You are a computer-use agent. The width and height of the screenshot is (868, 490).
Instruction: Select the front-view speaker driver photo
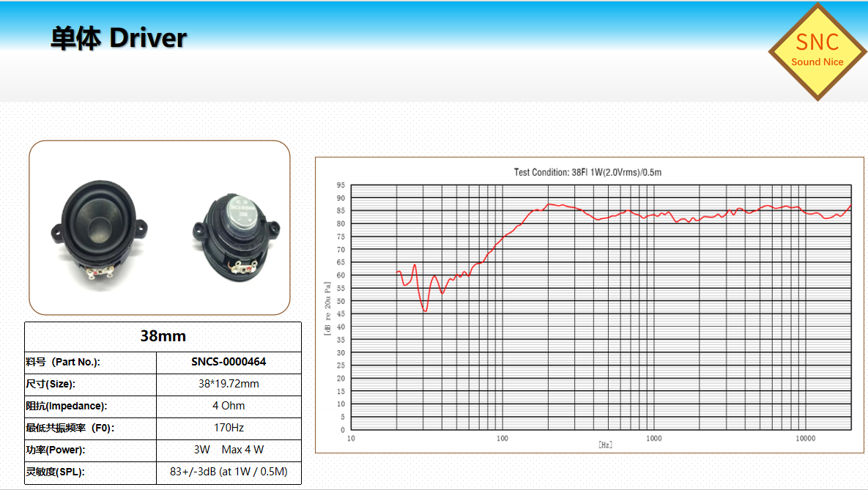coord(100,226)
